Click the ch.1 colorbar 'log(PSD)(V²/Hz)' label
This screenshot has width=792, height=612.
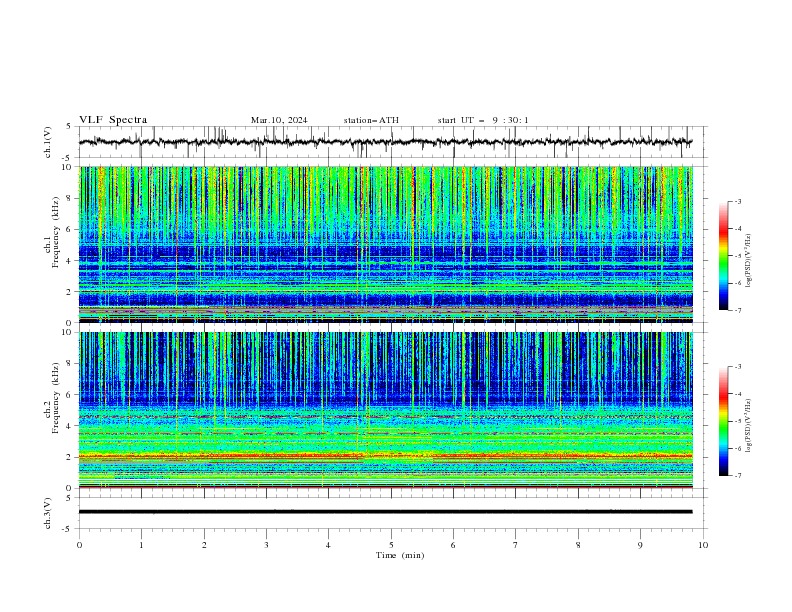tap(748, 261)
